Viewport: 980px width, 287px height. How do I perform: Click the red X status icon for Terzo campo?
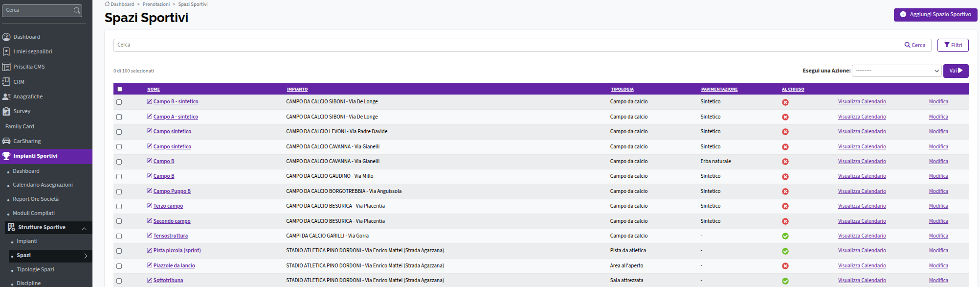point(785,206)
